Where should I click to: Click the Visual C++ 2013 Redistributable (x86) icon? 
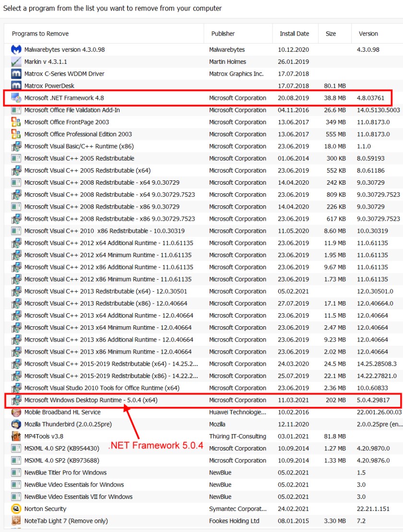[16, 303]
